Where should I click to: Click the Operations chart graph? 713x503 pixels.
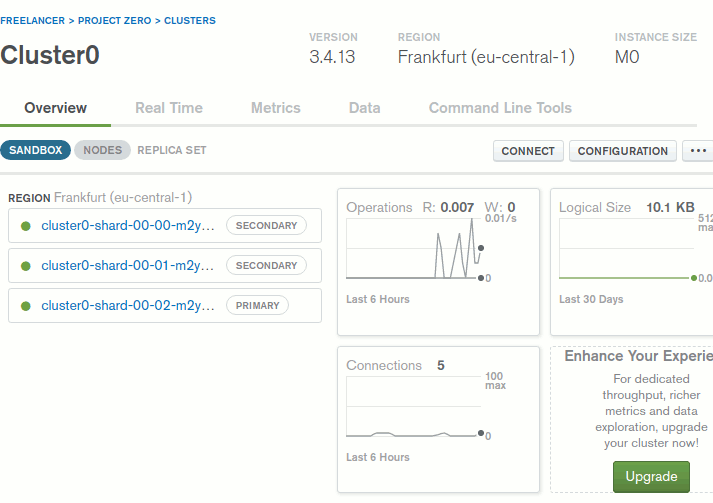(x=412, y=249)
